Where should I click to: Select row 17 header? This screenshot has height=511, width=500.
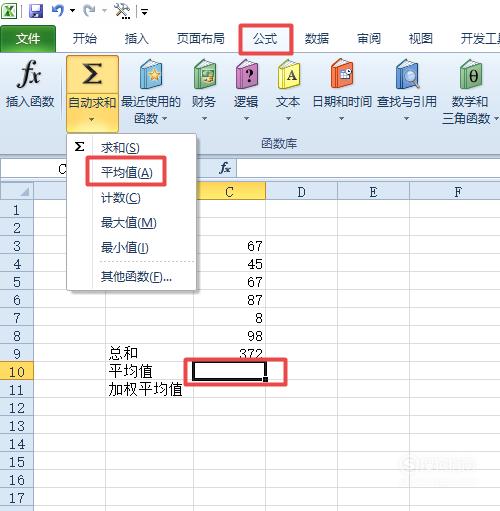(17, 498)
